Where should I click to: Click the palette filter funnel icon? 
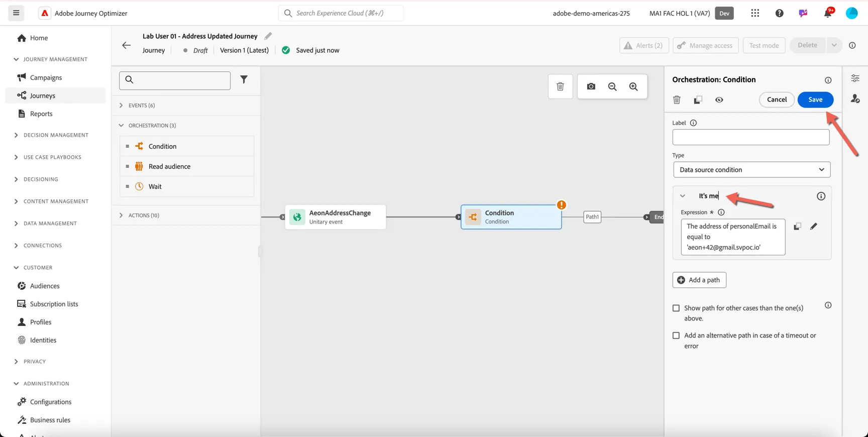(244, 79)
